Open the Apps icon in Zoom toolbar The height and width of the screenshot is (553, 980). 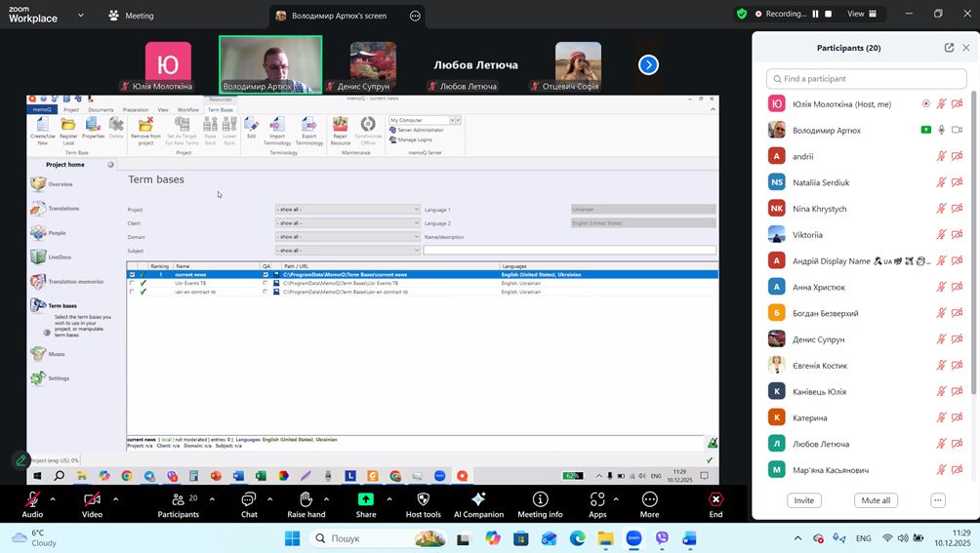596,499
